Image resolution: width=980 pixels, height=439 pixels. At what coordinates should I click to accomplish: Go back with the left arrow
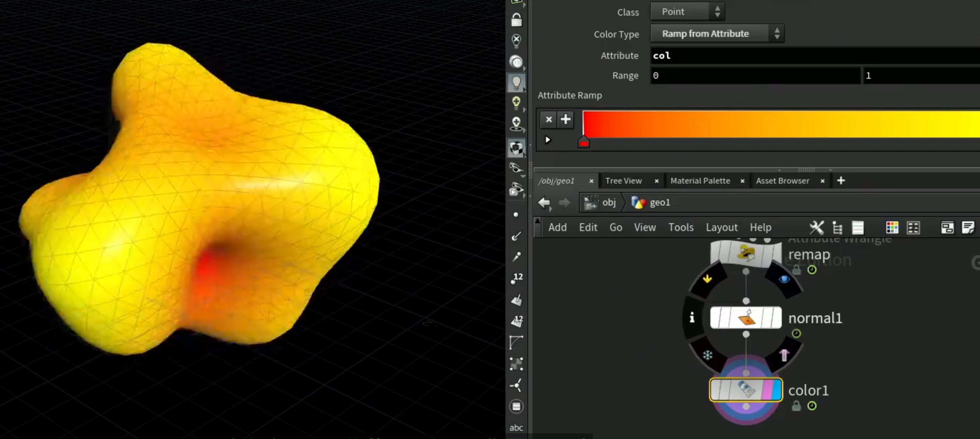coord(544,202)
